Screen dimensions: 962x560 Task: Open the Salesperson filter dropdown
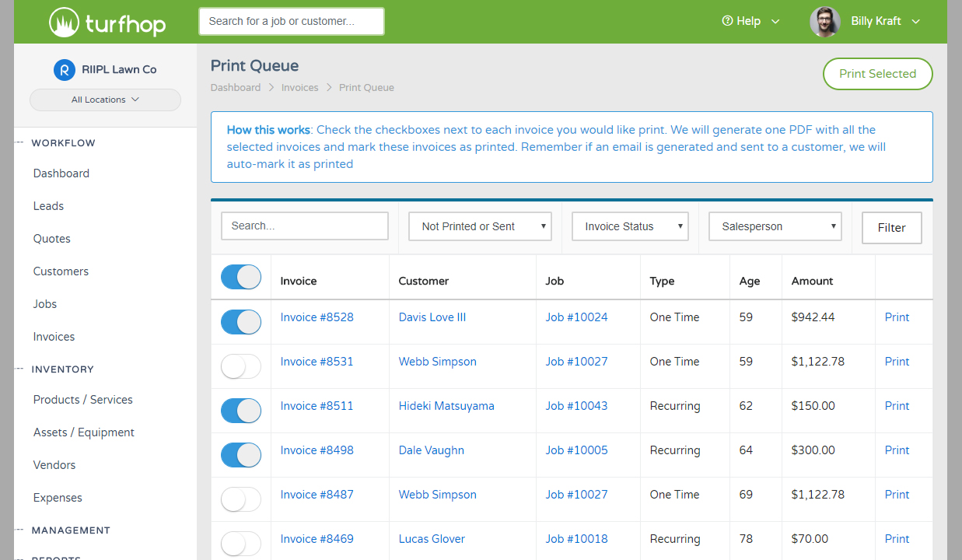coord(775,226)
